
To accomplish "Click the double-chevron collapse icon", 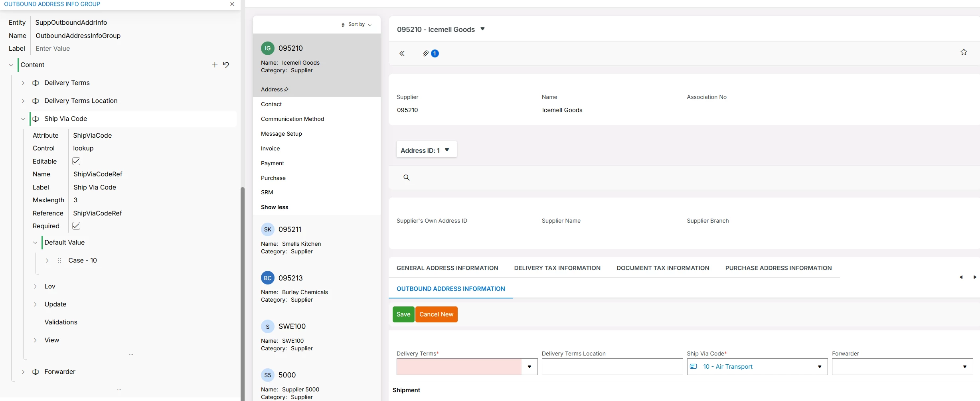I will click(x=402, y=53).
